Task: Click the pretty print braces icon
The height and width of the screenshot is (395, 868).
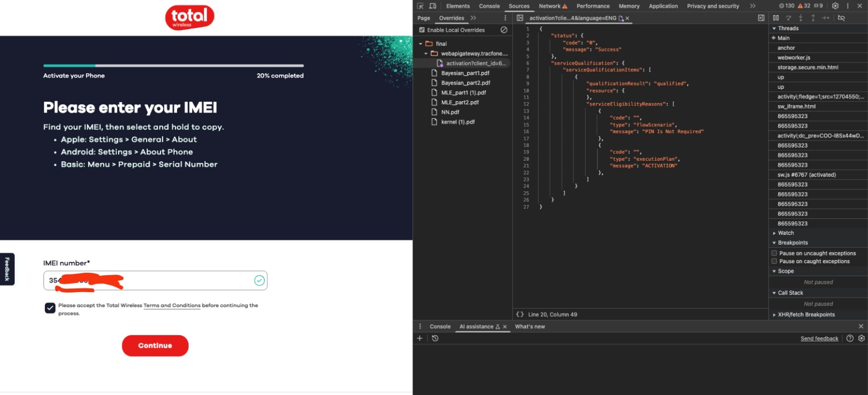Action: [x=520, y=314]
